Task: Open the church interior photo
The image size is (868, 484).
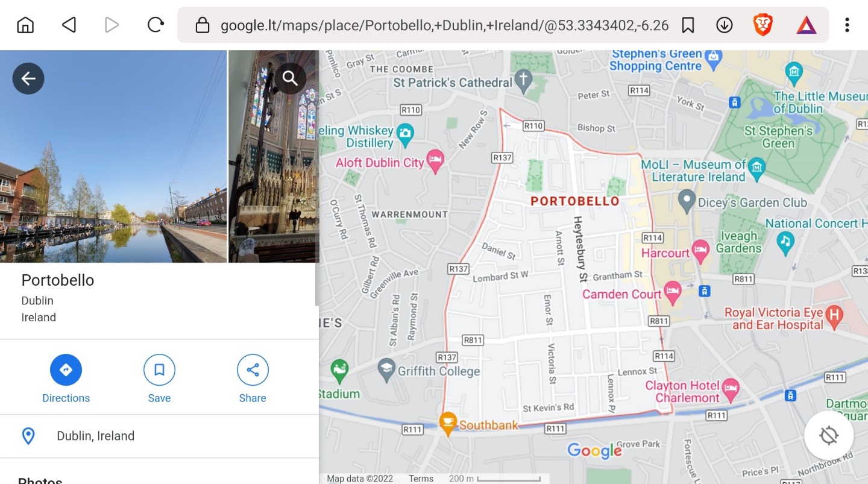Action: 274,156
